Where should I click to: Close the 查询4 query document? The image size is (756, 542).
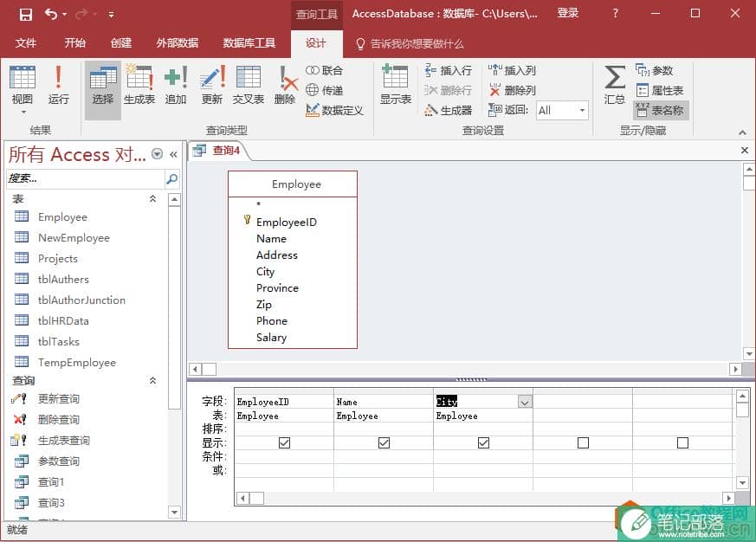pyautogui.click(x=745, y=151)
